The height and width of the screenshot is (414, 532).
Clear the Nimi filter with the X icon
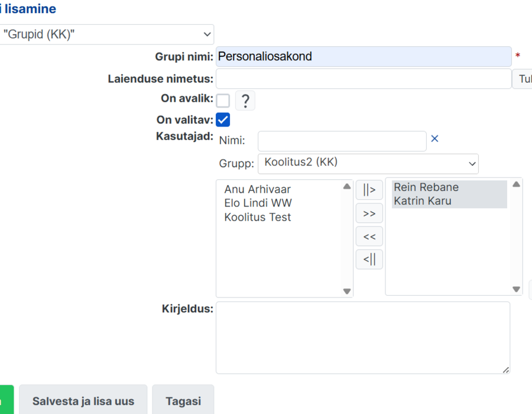[434, 138]
